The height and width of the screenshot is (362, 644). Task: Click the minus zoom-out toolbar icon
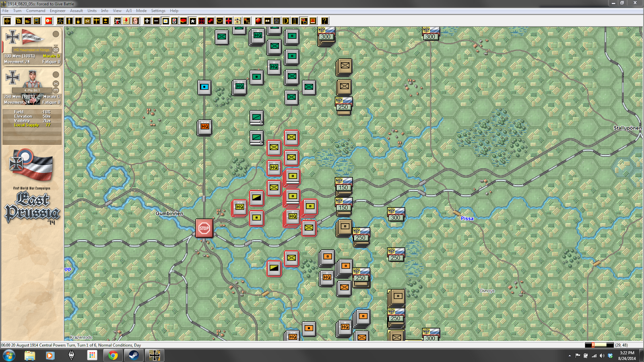[156, 21]
